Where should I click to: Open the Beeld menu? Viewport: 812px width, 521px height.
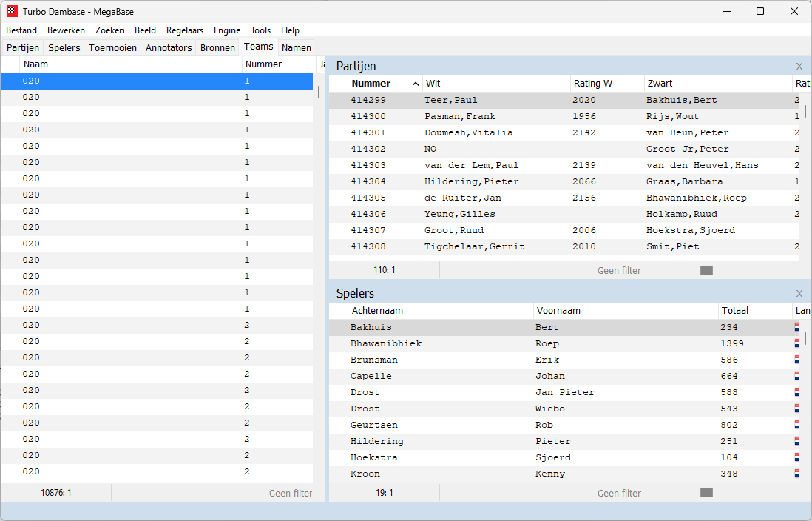coord(145,30)
